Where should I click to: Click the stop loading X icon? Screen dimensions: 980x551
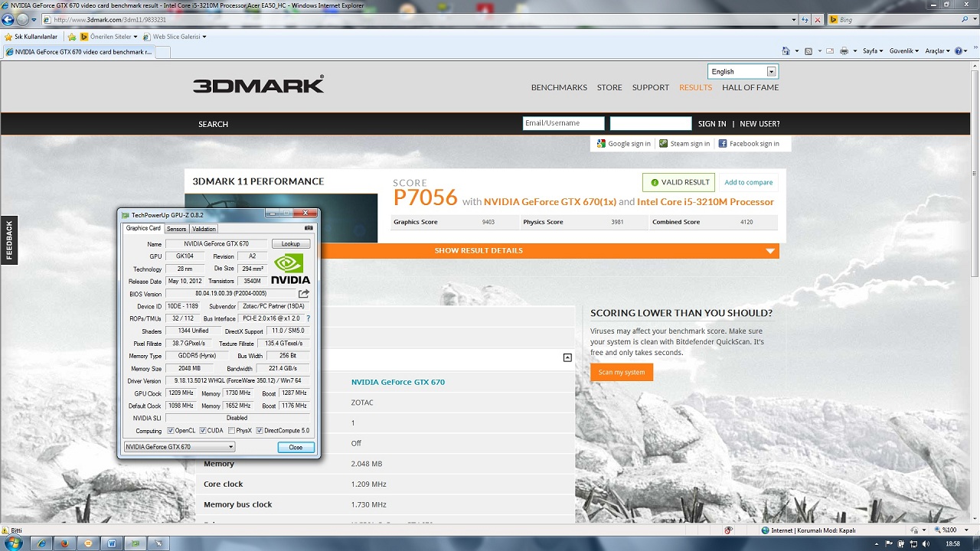point(818,20)
